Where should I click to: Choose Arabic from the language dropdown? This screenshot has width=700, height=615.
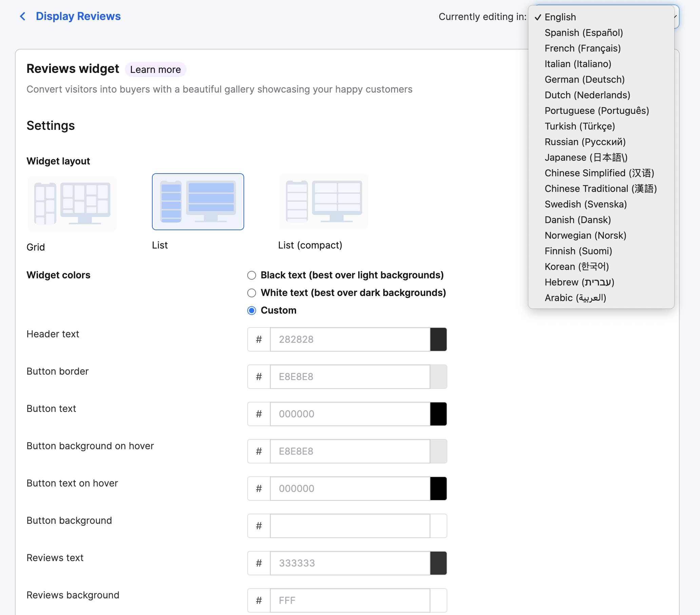(x=575, y=298)
